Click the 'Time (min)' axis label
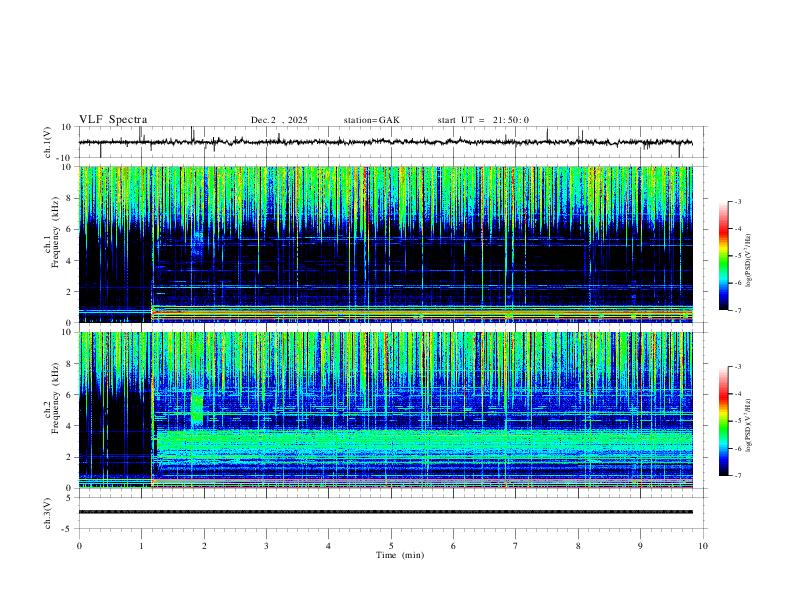 (400, 555)
